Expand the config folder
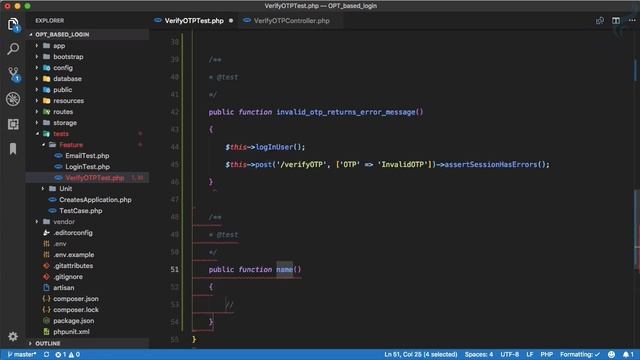 (x=63, y=68)
